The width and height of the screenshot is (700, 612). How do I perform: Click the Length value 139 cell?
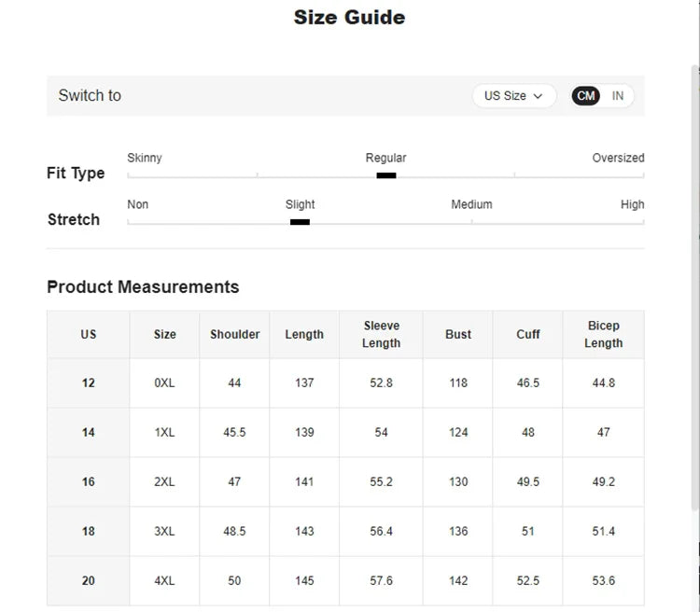(304, 433)
